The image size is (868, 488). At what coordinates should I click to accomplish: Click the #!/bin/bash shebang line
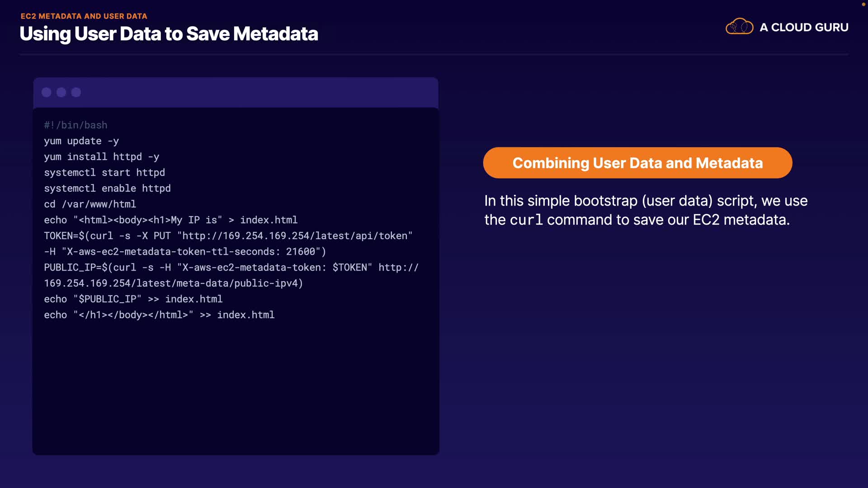(x=75, y=125)
